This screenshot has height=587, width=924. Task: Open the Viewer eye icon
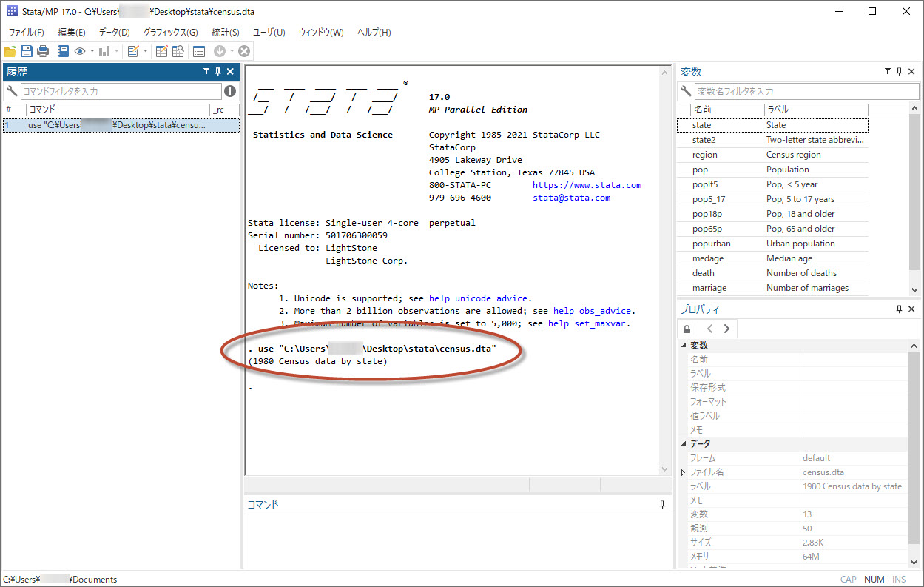[80, 51]
